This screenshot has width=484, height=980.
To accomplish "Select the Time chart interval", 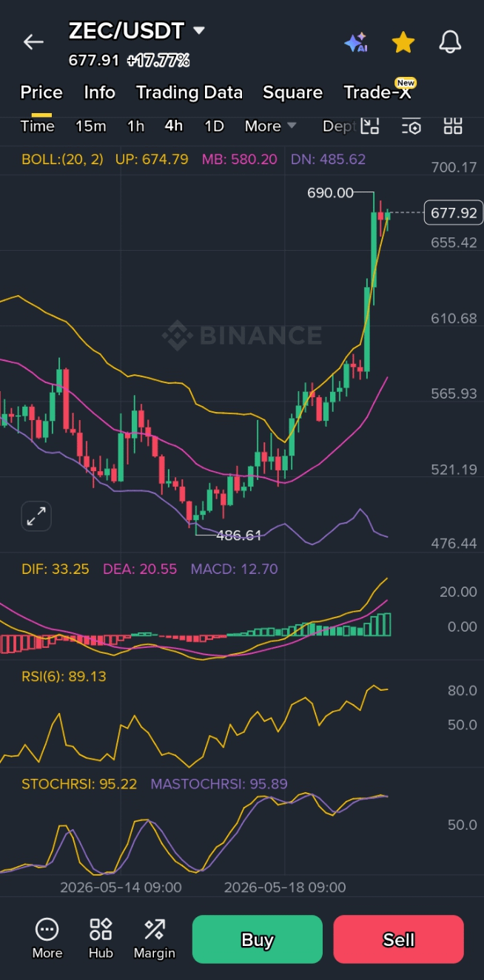I will tap(37, 126).
